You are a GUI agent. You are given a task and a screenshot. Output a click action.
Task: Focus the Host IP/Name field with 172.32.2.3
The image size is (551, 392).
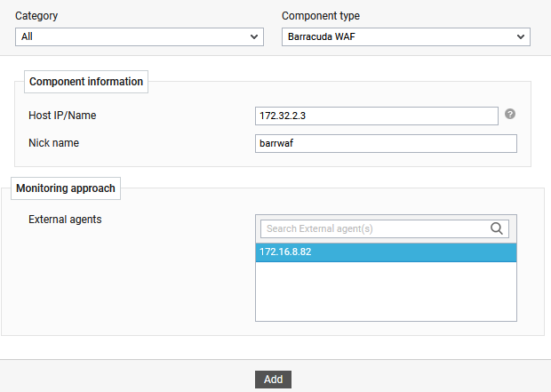377,116
